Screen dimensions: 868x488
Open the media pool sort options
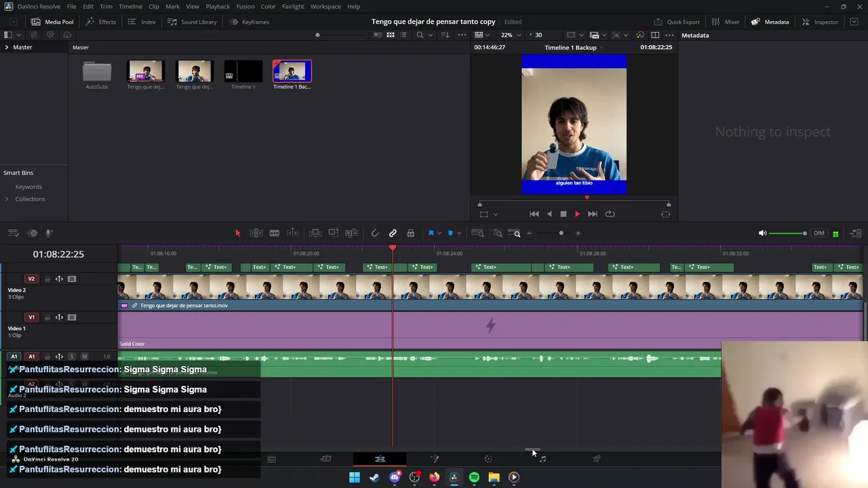(446, 35)
